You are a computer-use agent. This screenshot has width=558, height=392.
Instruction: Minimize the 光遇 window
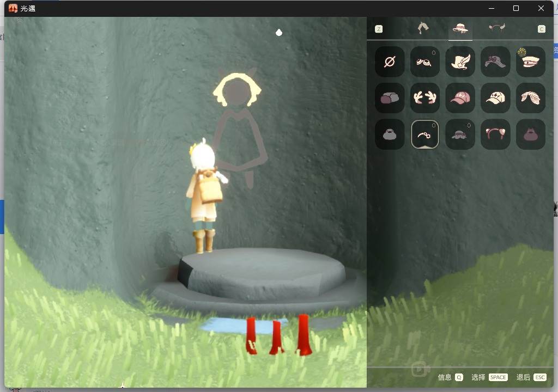tap(492, 8)
